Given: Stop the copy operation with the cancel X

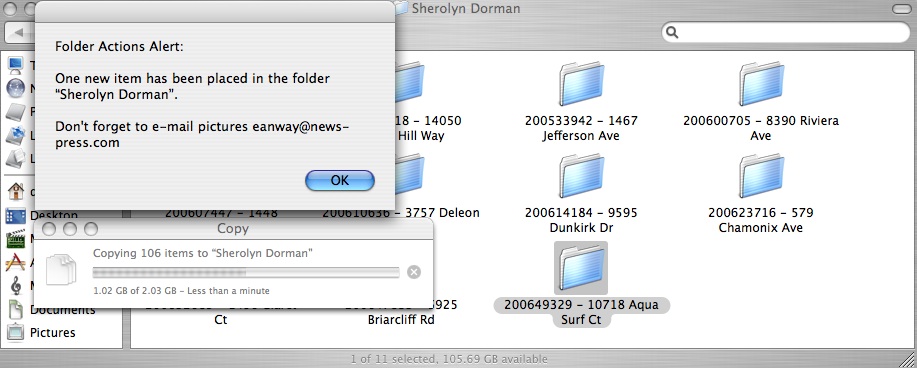Looking at the screenshot, I should (413, 272).
